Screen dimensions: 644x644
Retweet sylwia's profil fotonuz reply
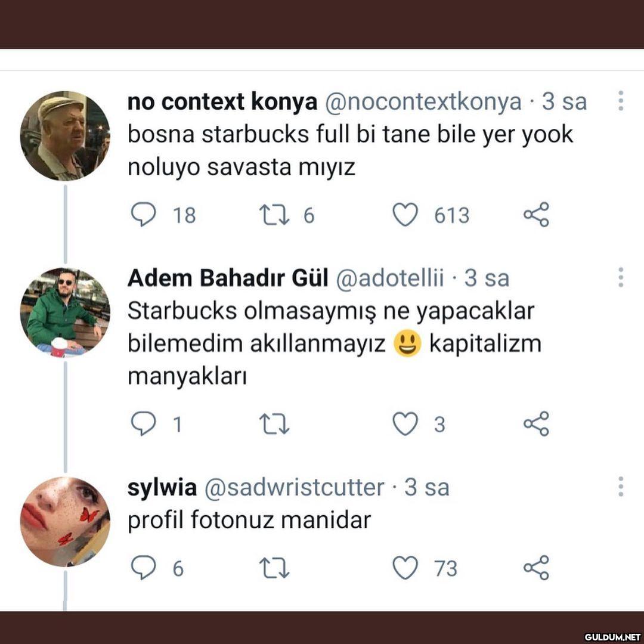click(274, 568)
